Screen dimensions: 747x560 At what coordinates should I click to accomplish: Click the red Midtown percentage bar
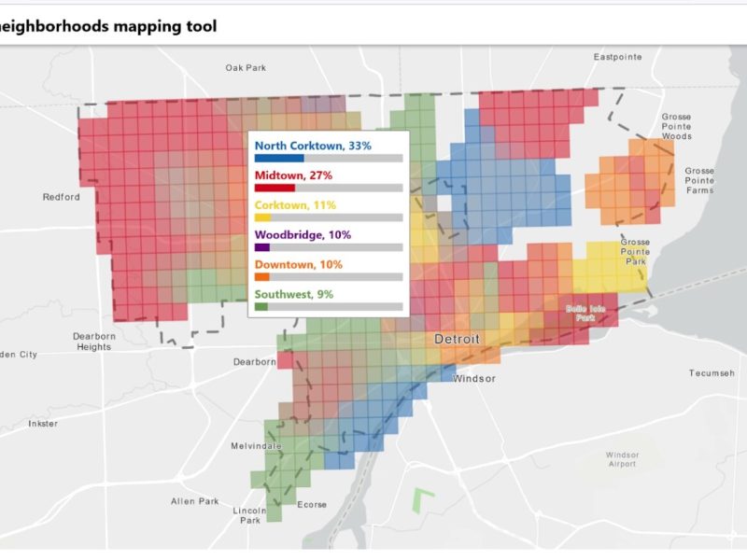coord(275,188)
